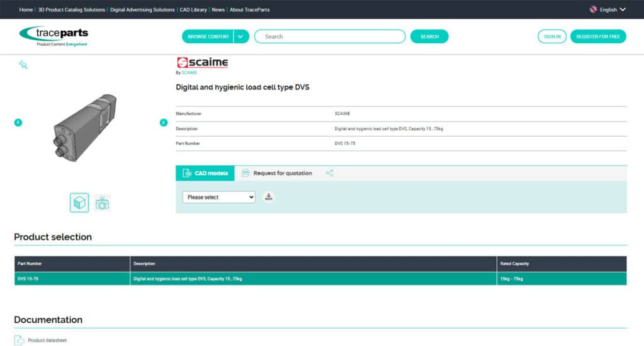Select the 3D cube view thumbnail icon
Screen dimensions: 644x346
pyautogui.click(x=79, y=203)
